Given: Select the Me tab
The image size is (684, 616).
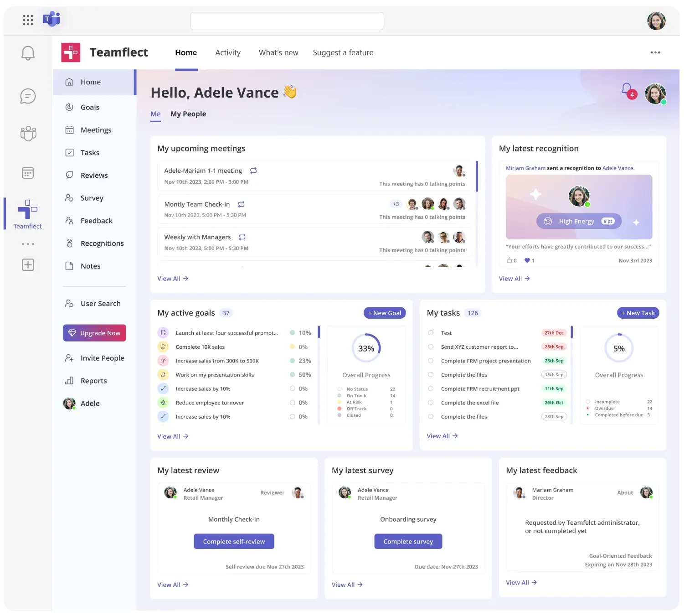Looking at the screenshot, I should tap(155, 114).
